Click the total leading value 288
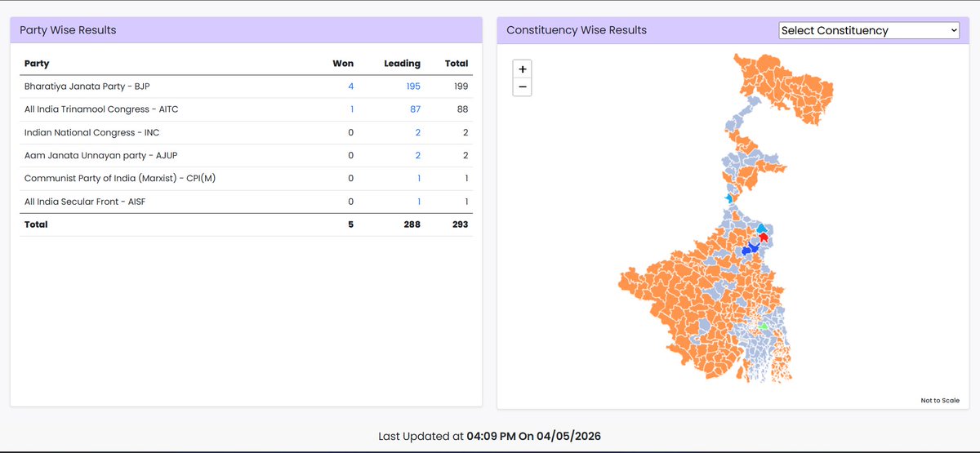Viewport: 980px width, 453px height. click(412, 224)
